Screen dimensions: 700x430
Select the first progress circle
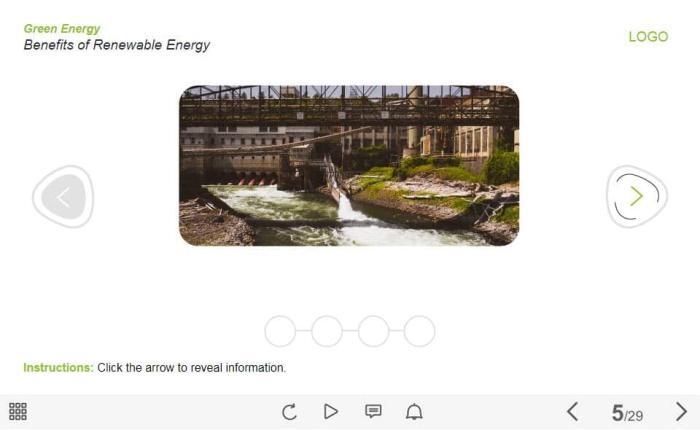tap(280, 331)
